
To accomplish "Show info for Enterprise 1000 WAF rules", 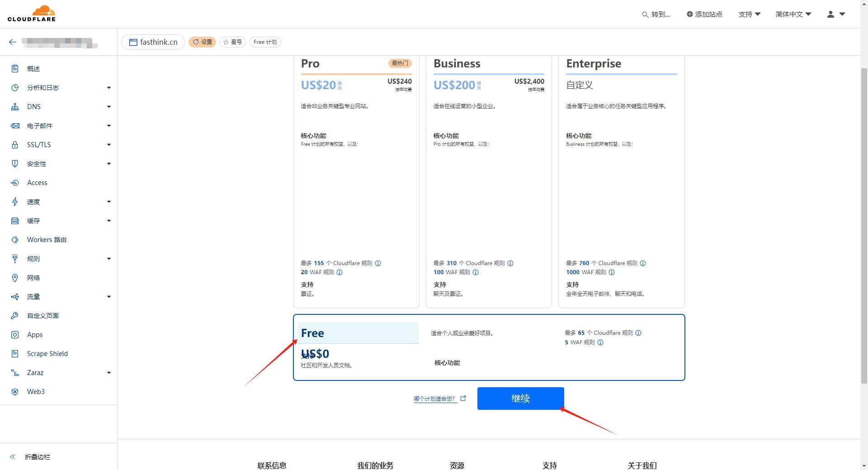I will pos(612,272).
